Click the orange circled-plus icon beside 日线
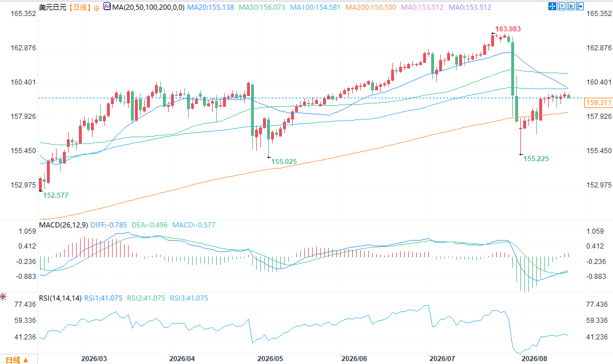 point(97,8)
